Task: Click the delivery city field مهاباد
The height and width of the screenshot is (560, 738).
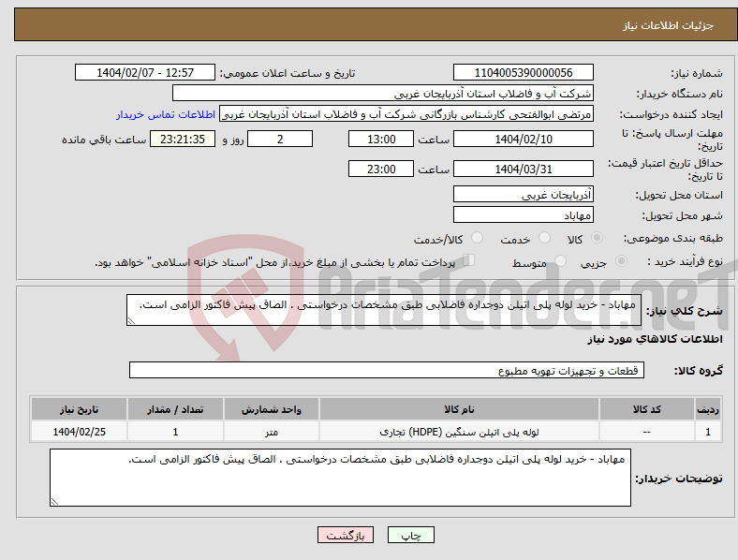Action: tap(524, 215)
